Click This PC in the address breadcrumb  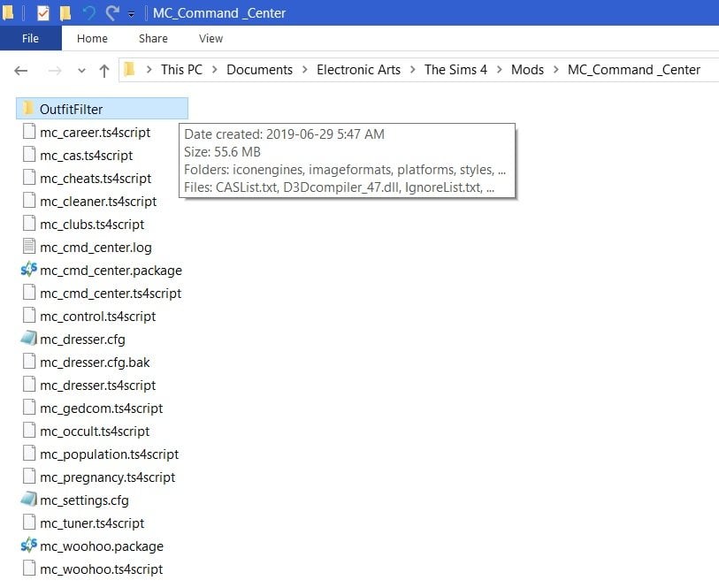pos(181,70)
